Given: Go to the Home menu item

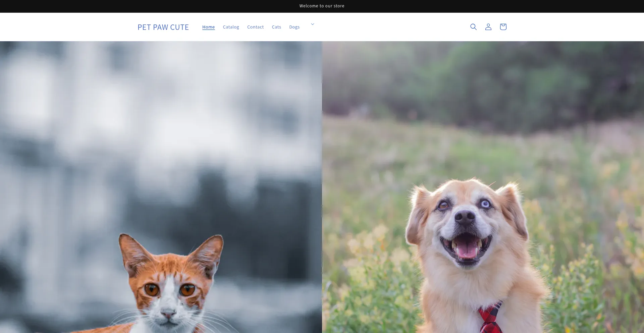Looking at the screenshot, I should click(x=208, y=27).
